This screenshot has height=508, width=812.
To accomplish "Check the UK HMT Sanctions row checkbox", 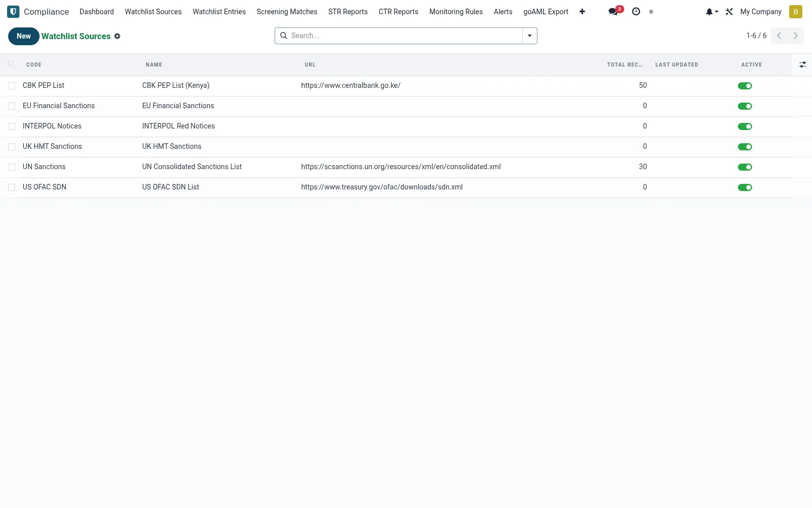I will [x=12, y=147].
